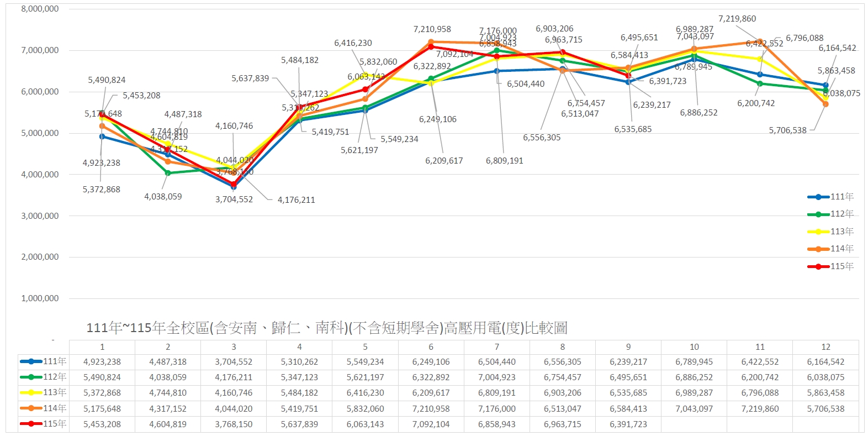Screen dimensions: 868x436
Task: Click table cell 5,637,839
Action: tap(299, 424)
